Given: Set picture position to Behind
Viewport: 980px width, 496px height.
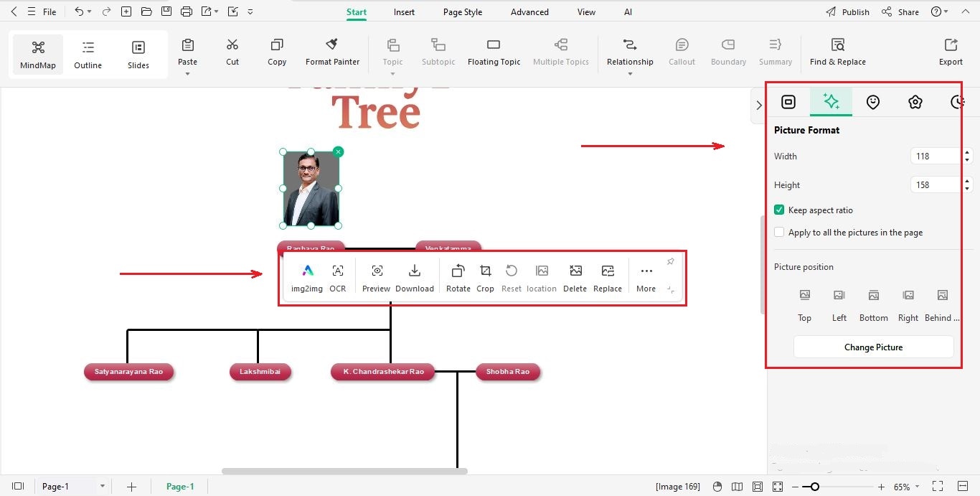Looking at the screenshot, I should [x=942, y=305].
